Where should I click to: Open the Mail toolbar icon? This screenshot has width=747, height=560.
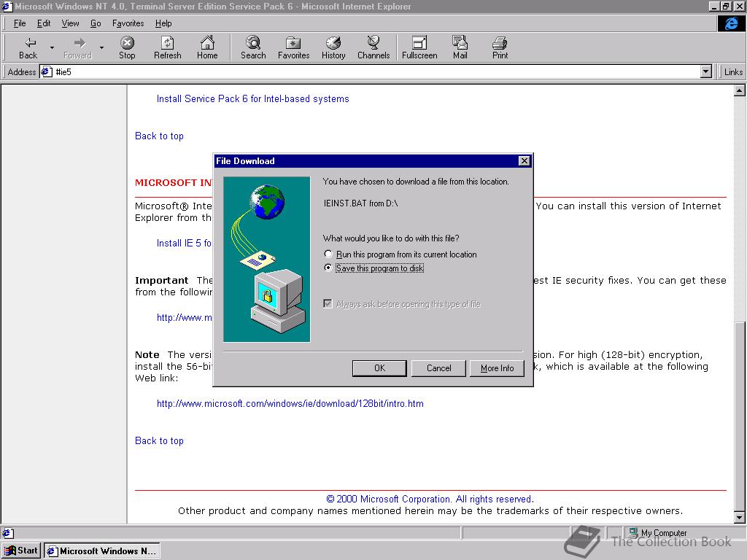click(460, 48)
